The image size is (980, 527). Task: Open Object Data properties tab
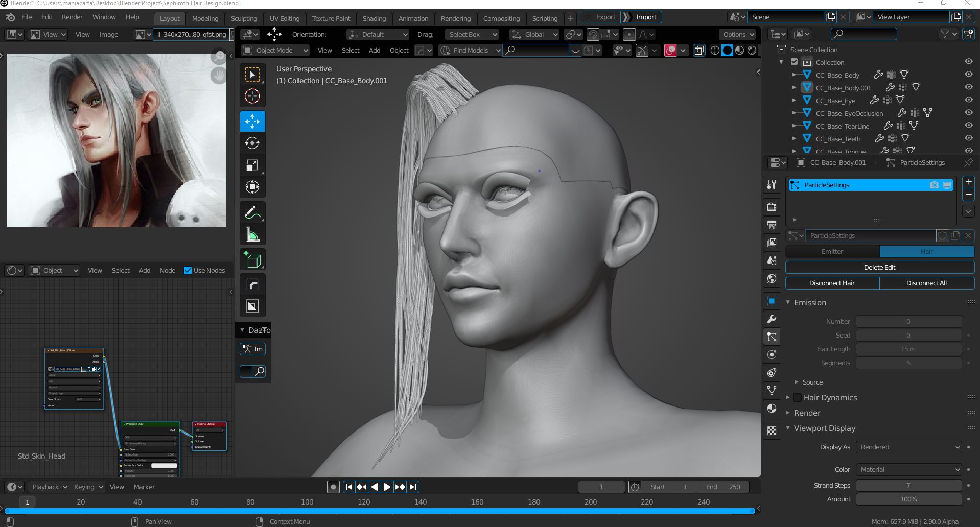(x=772, y=391)
